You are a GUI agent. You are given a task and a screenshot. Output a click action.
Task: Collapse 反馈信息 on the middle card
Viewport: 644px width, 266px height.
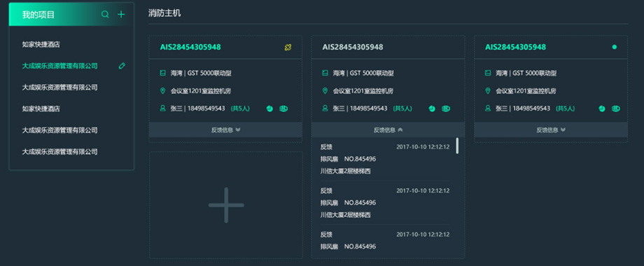(x=388, y=129)
